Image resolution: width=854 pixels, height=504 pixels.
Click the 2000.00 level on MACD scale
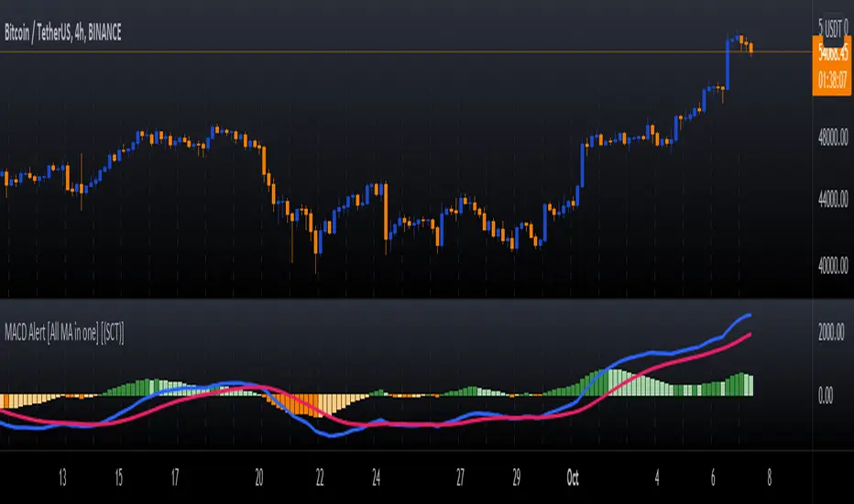point(831,332)
